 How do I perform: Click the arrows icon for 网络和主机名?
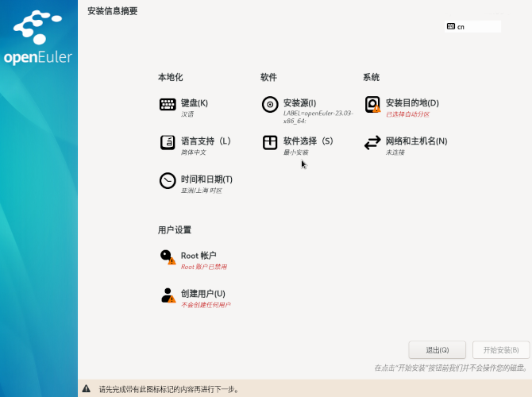(x=372, y=142)
